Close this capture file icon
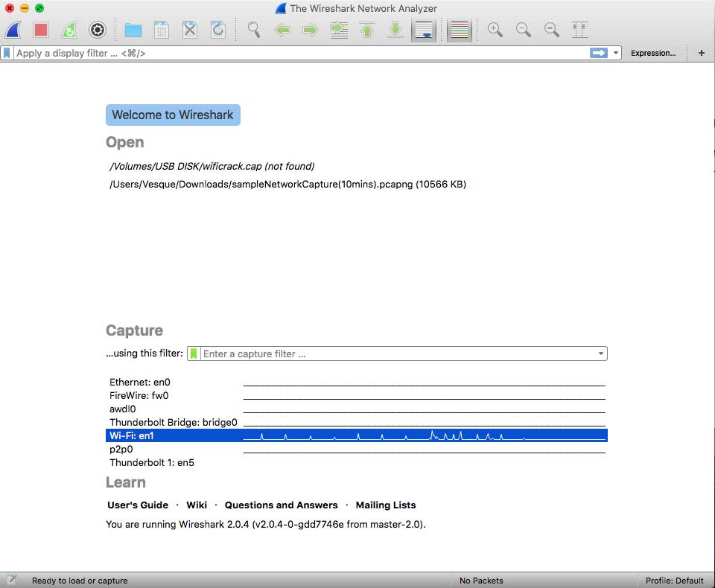The height and width of the screenshot is (588, 715). pos(190,30)
